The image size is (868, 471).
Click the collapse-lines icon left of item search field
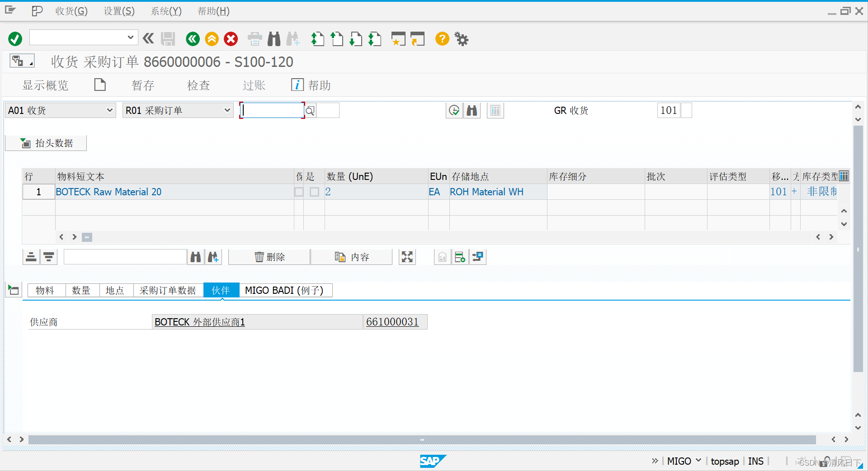pos(31,257)
